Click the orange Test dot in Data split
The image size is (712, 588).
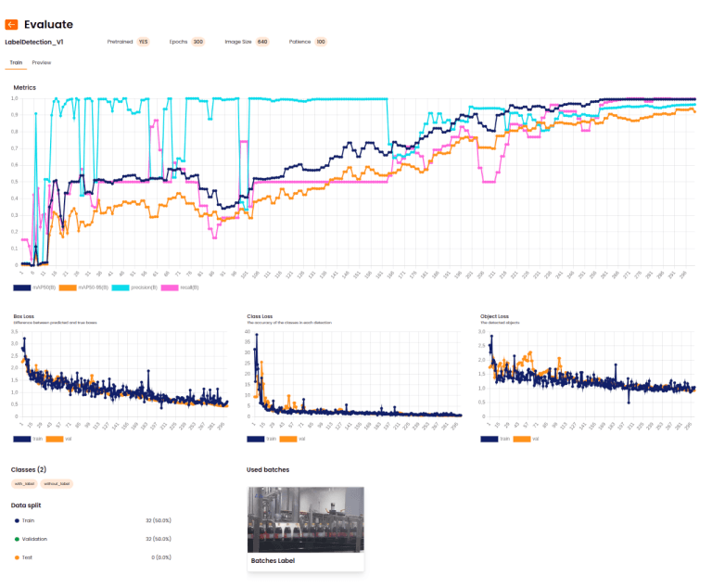pos(17,557)
